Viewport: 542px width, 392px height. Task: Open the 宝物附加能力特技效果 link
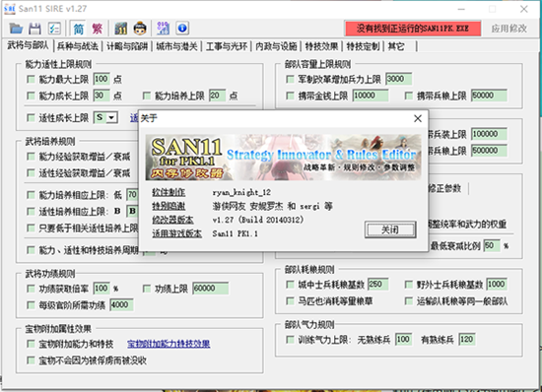[169, 344]
